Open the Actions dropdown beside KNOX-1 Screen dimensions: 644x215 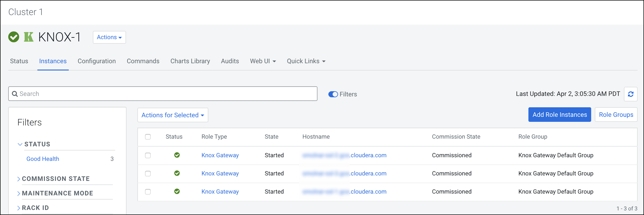click(x=109, y=37)
